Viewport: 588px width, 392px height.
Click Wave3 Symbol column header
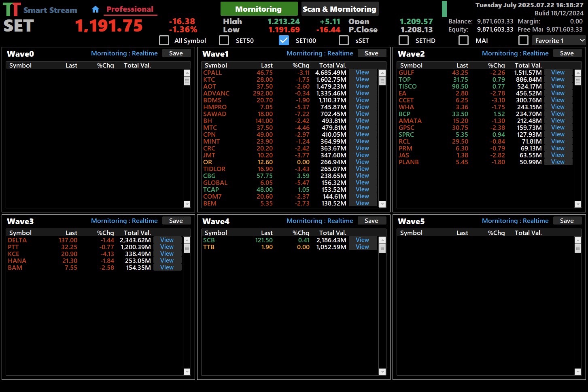click(20, 233)
